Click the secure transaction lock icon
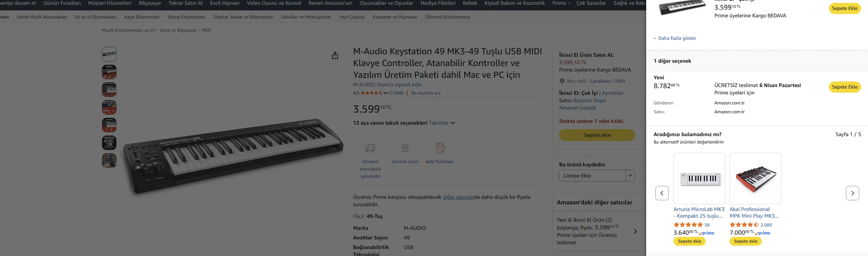 (405, 148)
